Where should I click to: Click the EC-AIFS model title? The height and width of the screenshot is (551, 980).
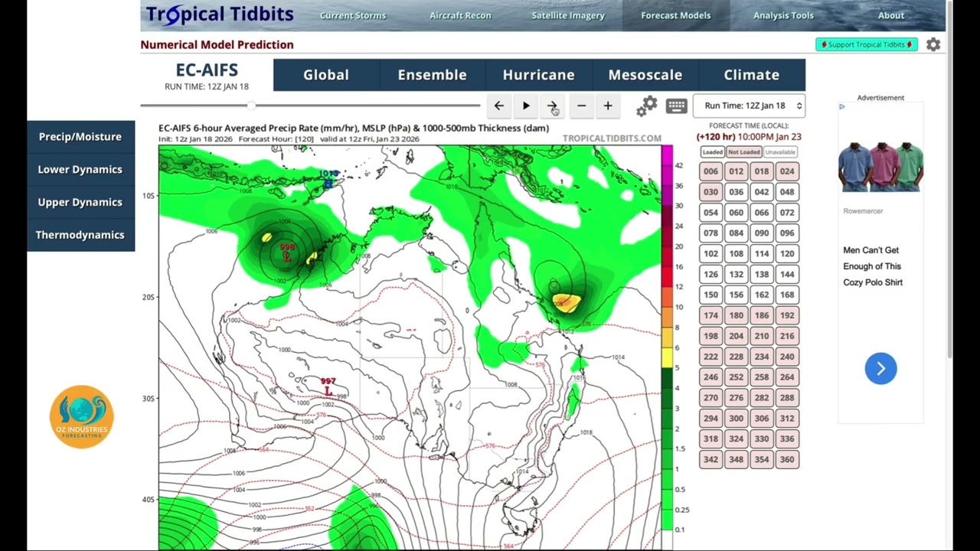pos(207,70)
